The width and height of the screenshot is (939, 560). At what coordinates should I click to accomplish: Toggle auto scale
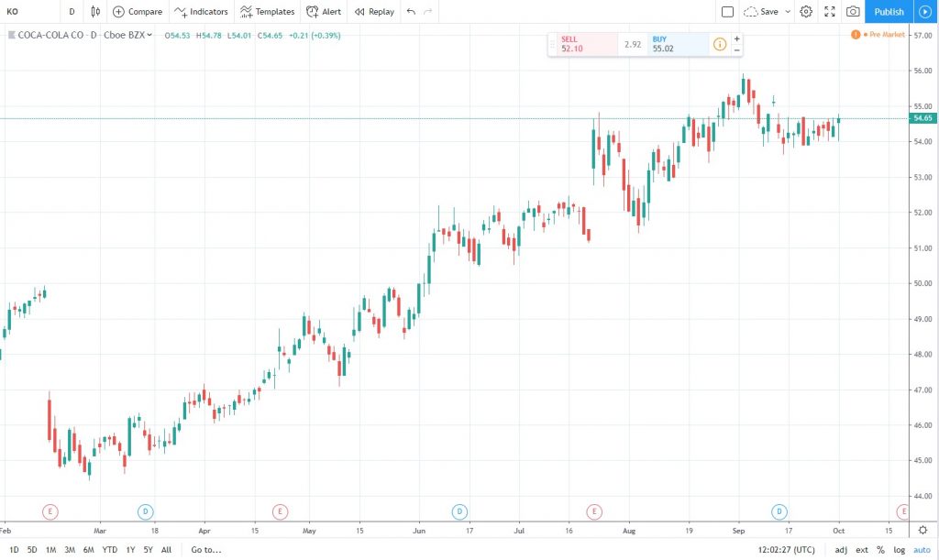(921, 550)
